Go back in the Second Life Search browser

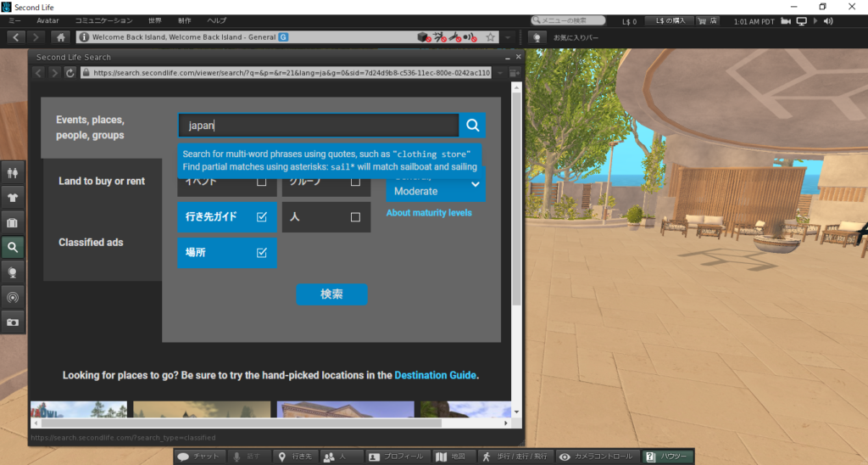38,73
